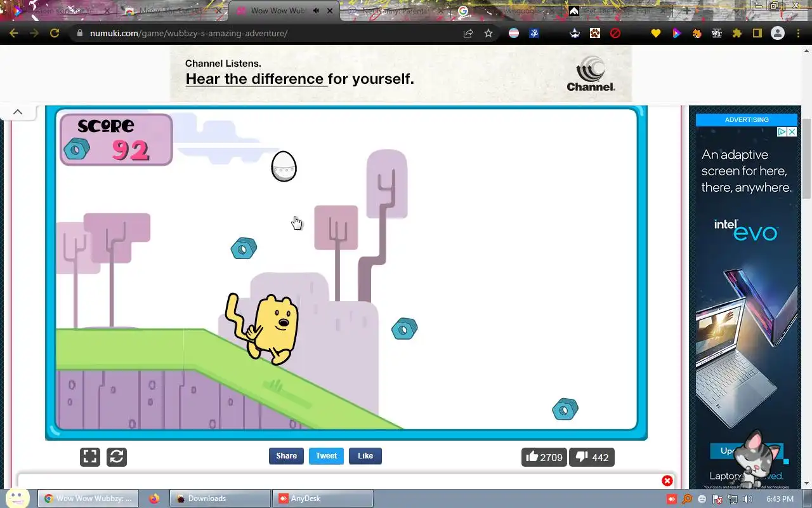Launch Firefox from the taskbar
The width and height of the screenshot is (812, 508).
click(154, 498)
